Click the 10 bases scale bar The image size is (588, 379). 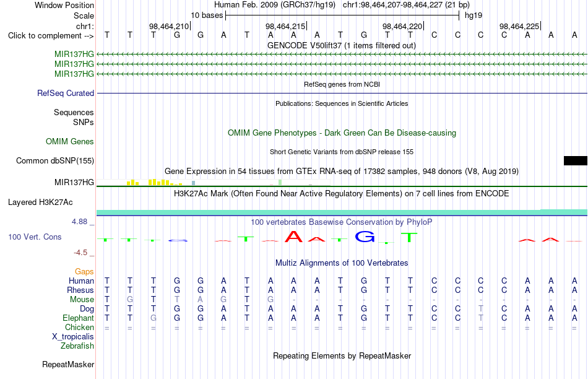pyautogui.click(x=342, y=15)
